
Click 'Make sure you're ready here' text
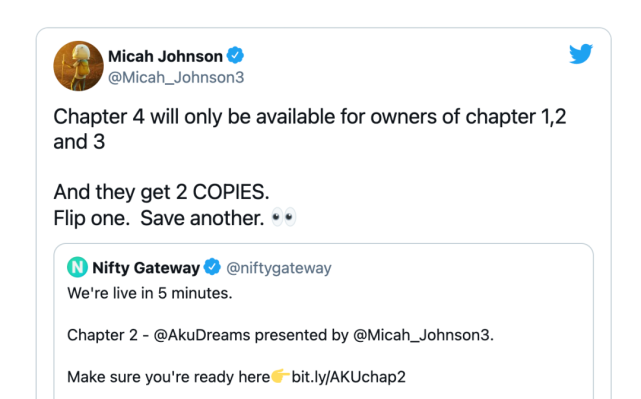168,377
